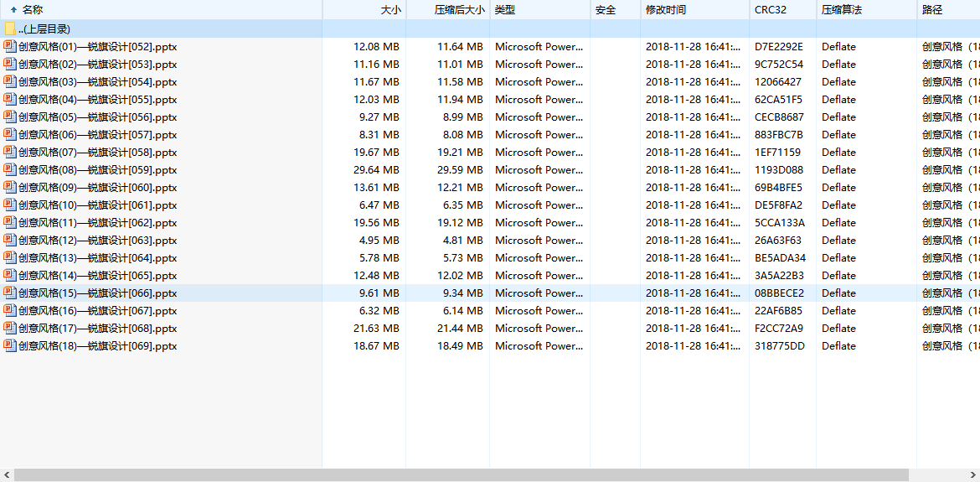Click the 21.44 MB compressed size cell
980x482 pixels.
tap(460, 328)
